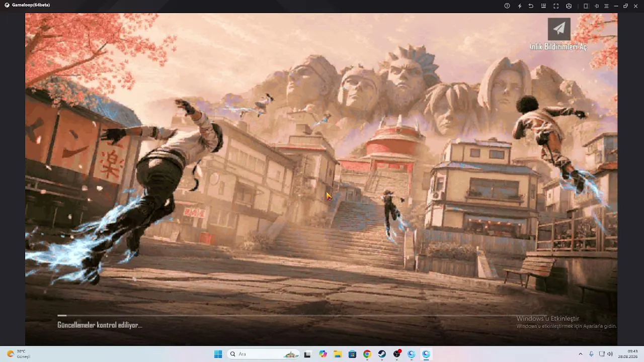Expand the hidden system tray icons chevron

[x=581, y=354]
